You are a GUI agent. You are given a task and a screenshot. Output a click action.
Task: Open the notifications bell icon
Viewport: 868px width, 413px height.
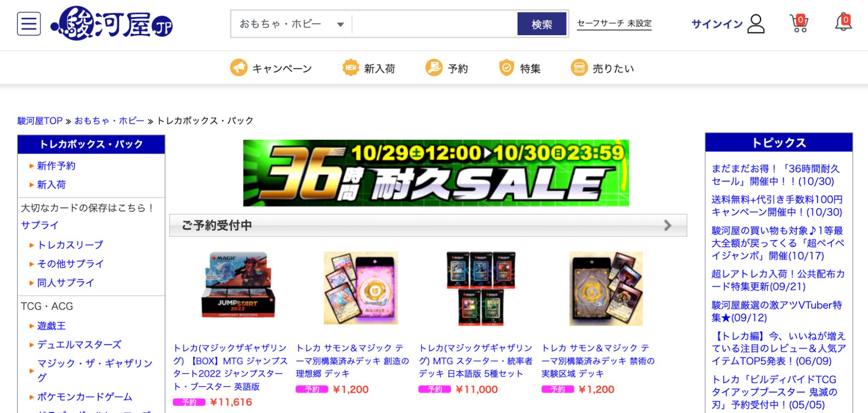[x=844, y=22]
